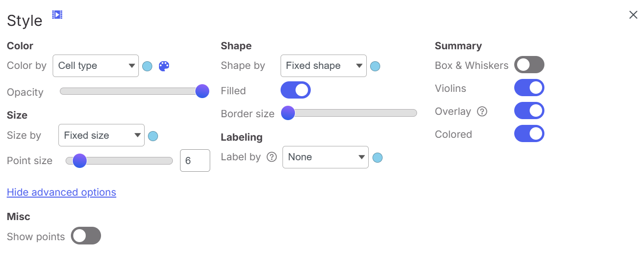Click blue dot next to Label by

377,157
